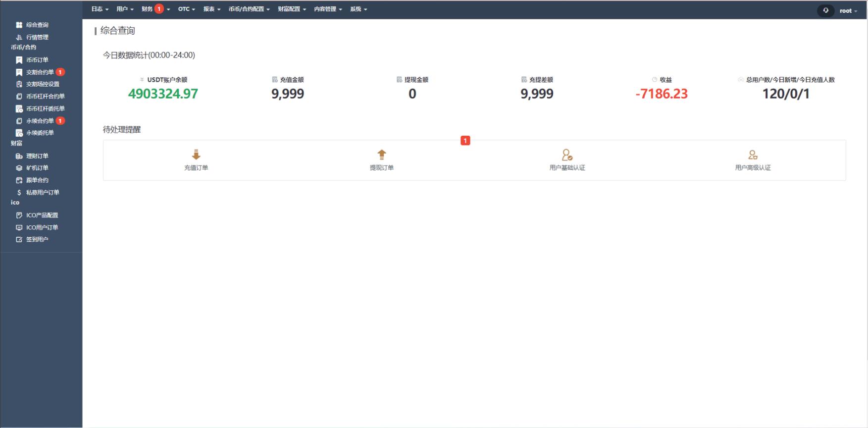Image resolution: width=868 pixels, height=428 pixels.
Task: Click the 充值订单 down-arrow icon
Action: coord(196,155)
